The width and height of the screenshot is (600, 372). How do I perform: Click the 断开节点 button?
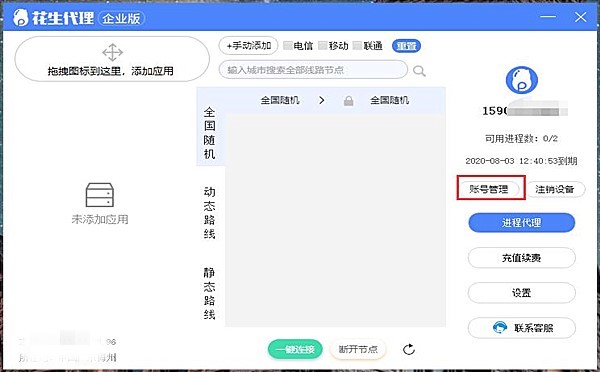[358, 349]
